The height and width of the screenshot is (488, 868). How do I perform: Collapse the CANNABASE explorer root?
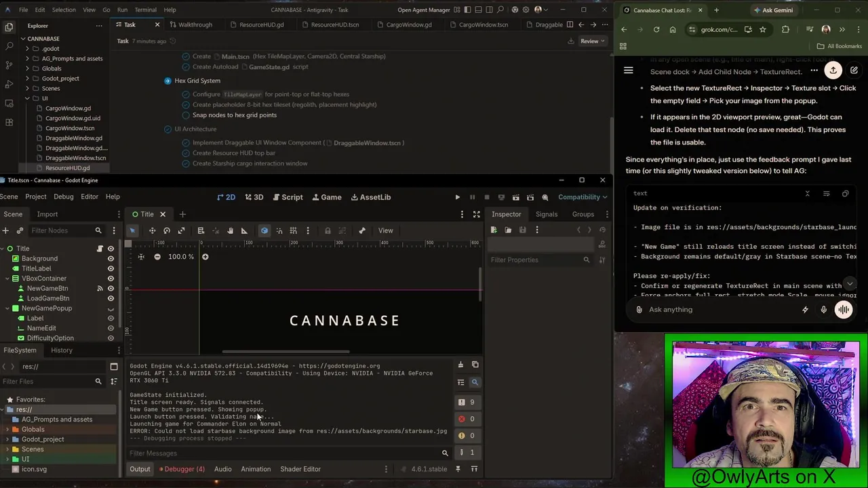[x=23, y=39]
